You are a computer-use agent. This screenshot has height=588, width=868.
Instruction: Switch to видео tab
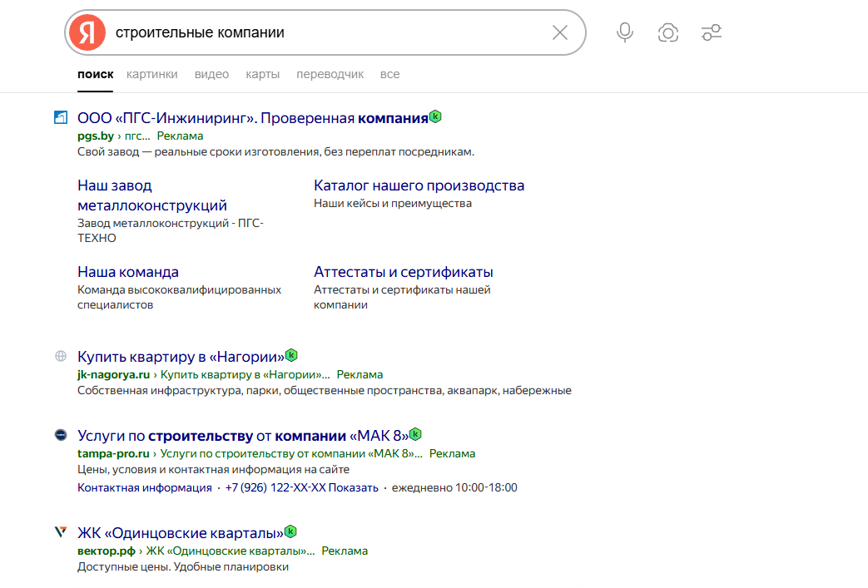tap(211, 75)
